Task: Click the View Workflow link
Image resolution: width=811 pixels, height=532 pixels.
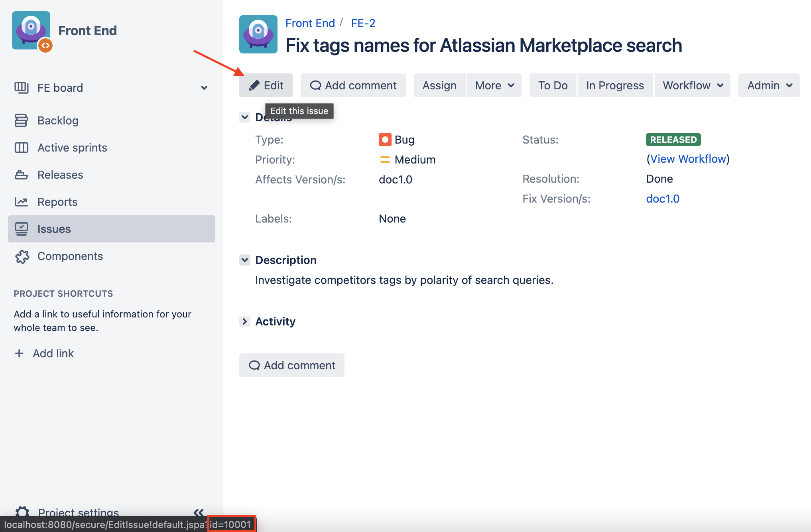Action: click(688, 159)
